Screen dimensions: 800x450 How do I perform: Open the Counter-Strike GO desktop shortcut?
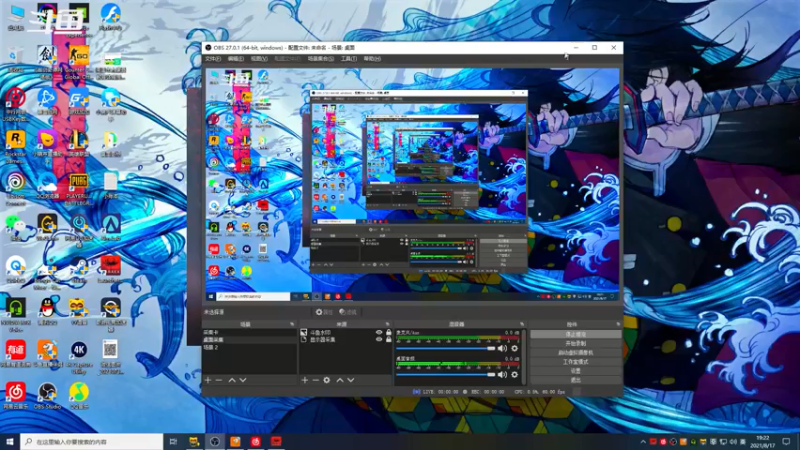[x=79, y=62]
